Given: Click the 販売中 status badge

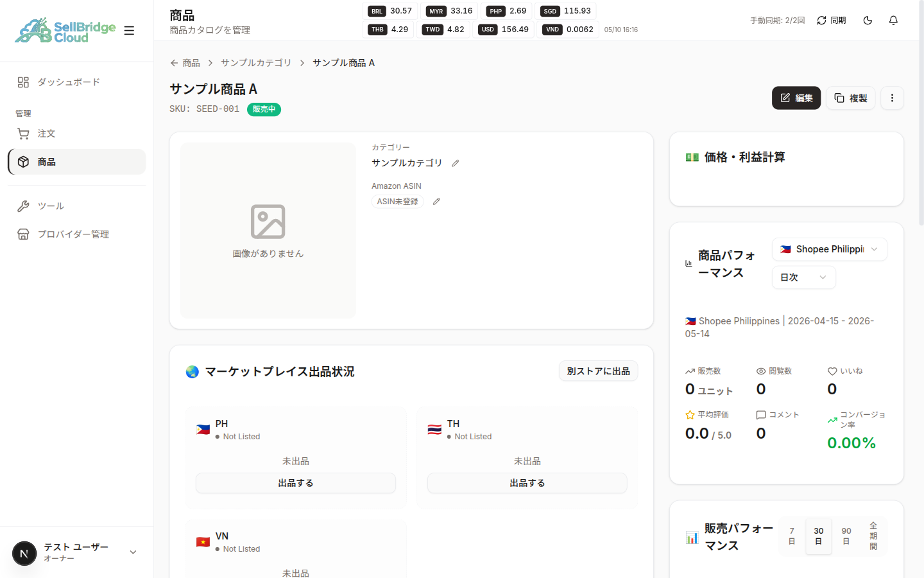Looking at the screenshot, I should click(x=264, y=109).
